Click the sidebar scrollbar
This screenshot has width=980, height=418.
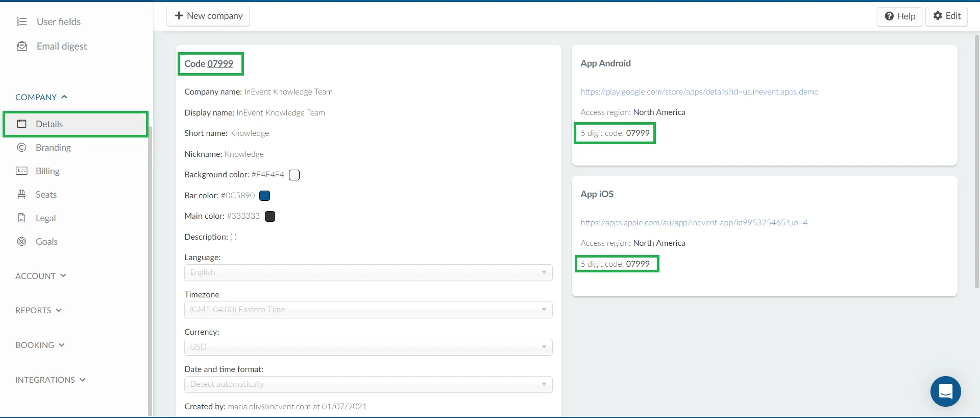pos(150,271)
